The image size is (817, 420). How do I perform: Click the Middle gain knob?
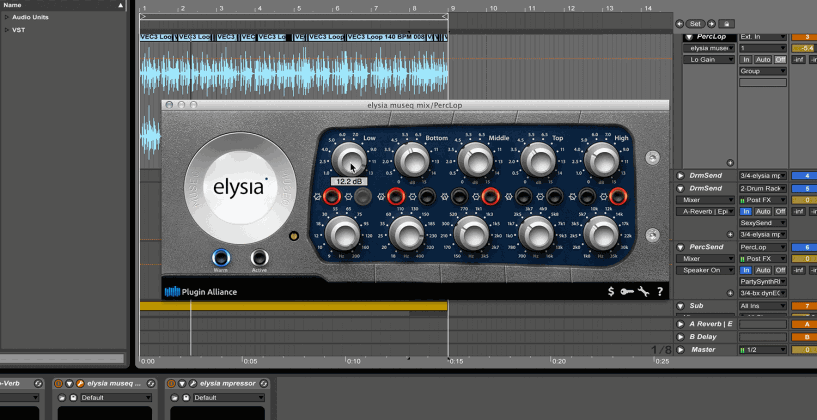click(x=475, y=159)
